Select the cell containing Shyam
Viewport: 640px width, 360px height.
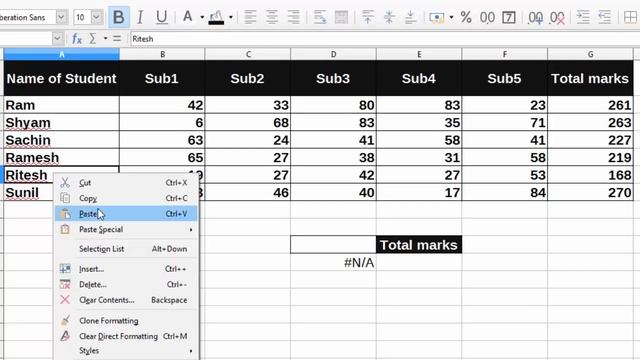point(62,122)
